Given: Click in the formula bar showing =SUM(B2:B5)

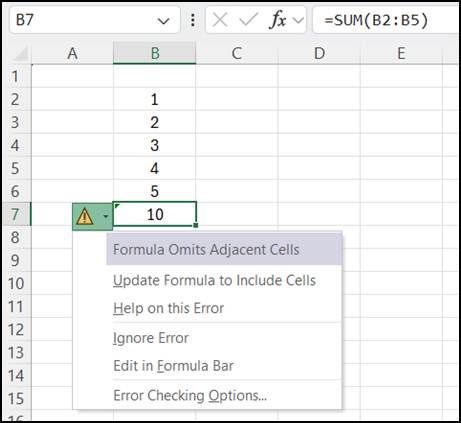Looking at the screenshot, I should pyautogui.click(x=386, y=20).
